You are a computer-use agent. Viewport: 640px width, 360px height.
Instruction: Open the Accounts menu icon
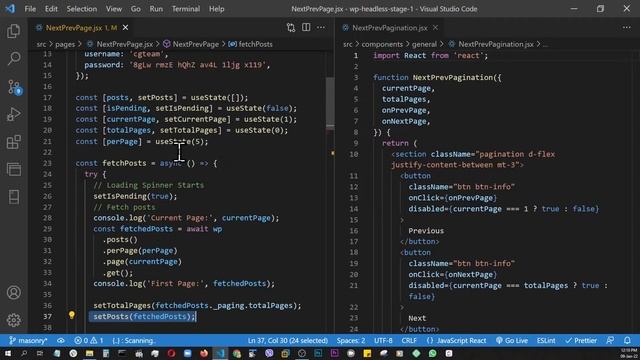tap(13, 292)
